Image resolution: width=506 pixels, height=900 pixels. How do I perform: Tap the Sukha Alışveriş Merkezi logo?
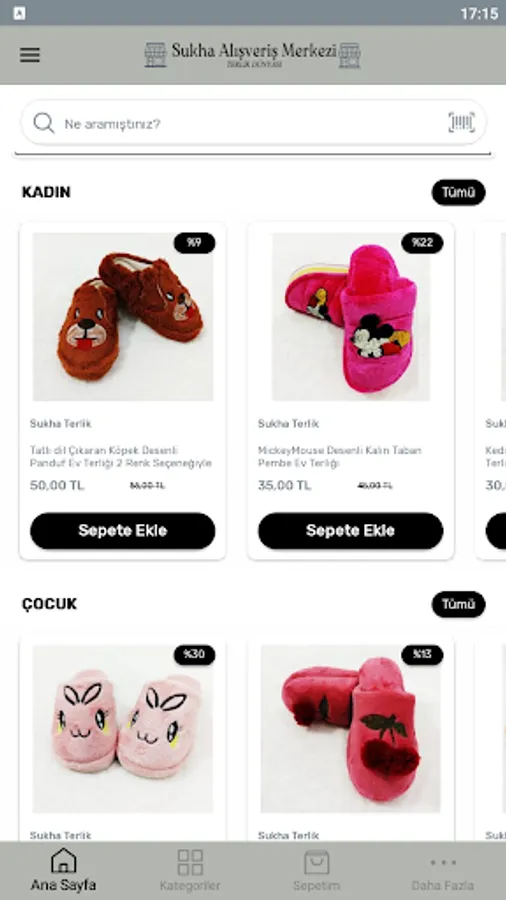[x=252, y=55]
